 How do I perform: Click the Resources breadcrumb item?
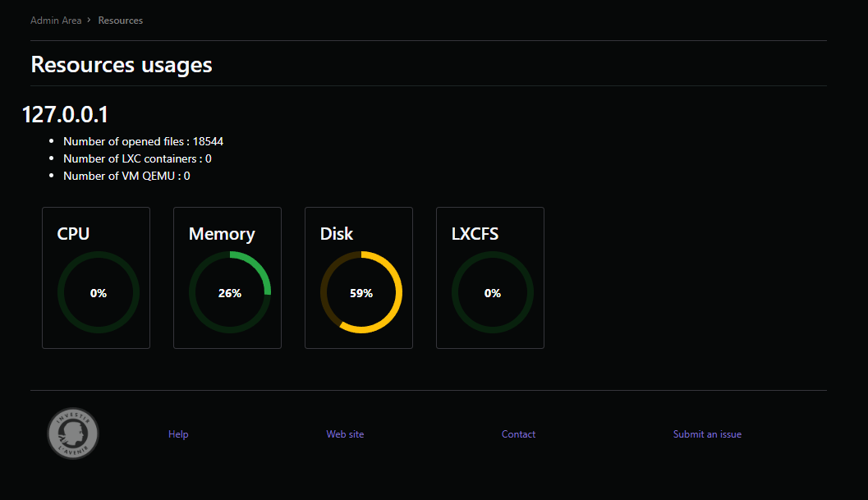pyautogui.click(x=120, y=21)
